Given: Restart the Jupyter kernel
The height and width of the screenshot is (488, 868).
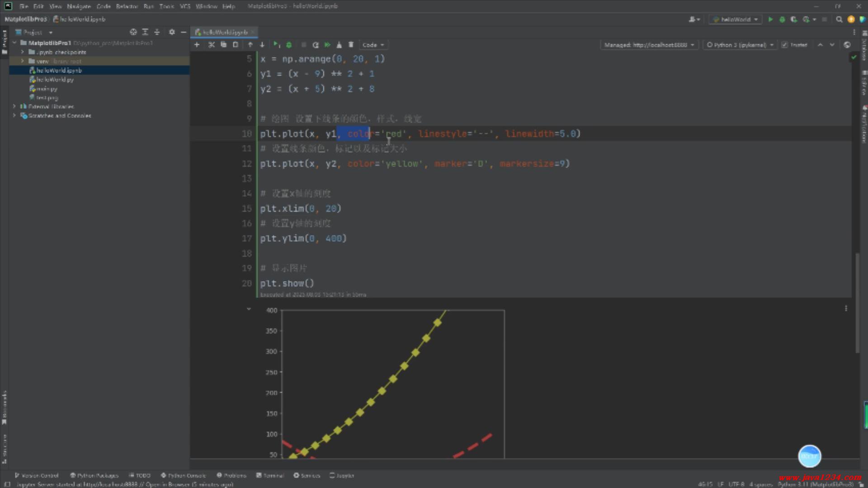Looking at the screenshot, I should click(316, 45).
